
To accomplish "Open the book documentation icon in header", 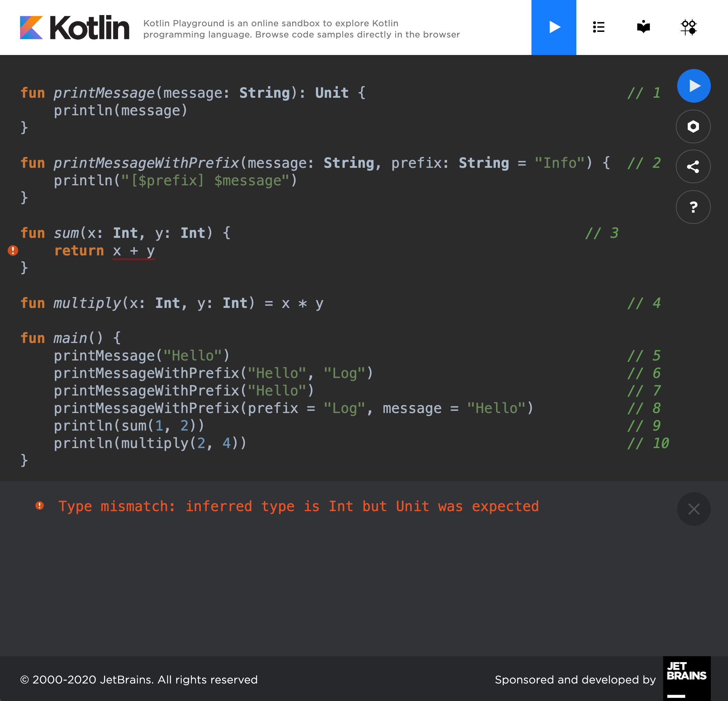I will tap(643, 27).
